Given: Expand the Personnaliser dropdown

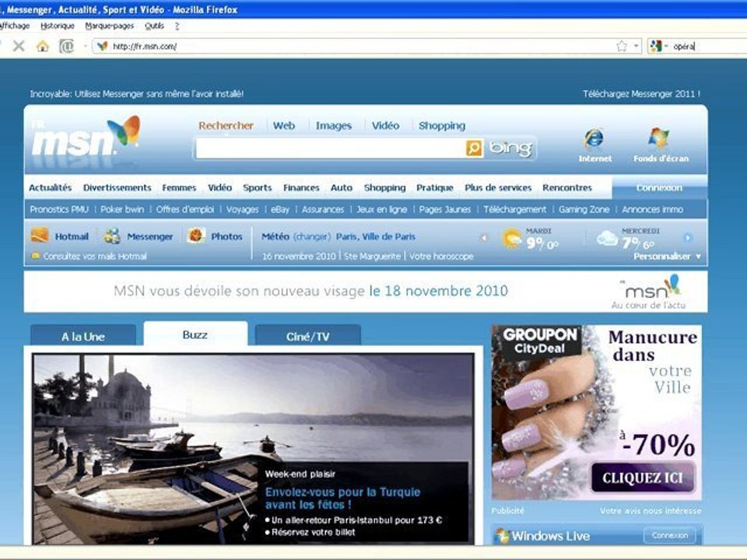Looking at the screenshot, I should pyautogui.click(x=667, y=256).
